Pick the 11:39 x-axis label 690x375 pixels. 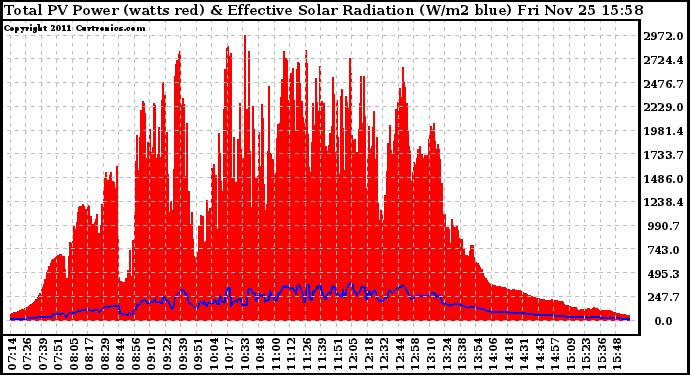(x=323, y=353)
